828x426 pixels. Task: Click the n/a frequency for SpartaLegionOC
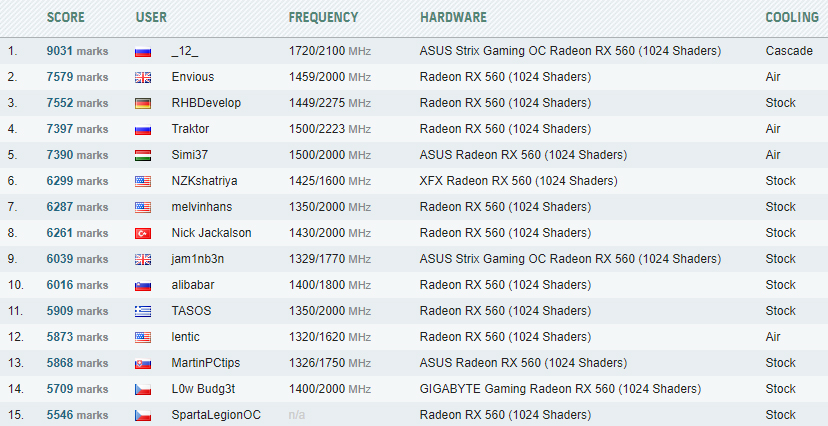tap(297, 415)
